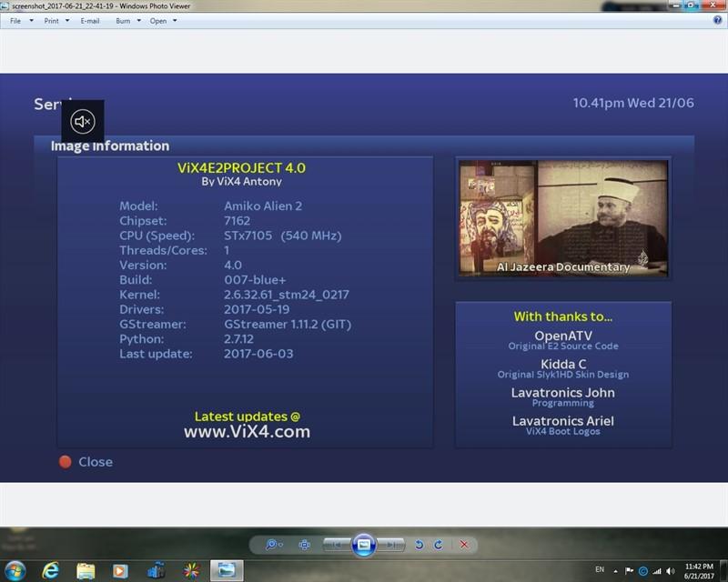The height and width of the screenshot is (582, 728).
Task: Open the network signal tray icon
Action: coord(657,571)
